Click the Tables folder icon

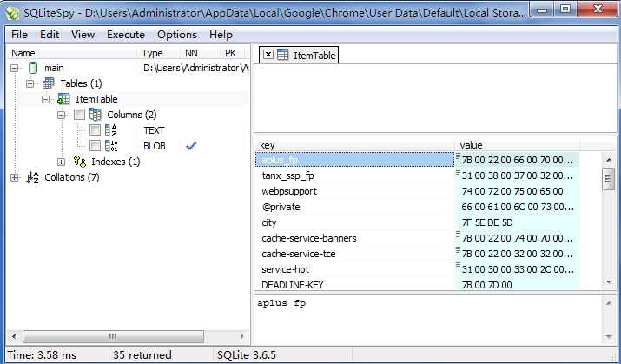49,83
